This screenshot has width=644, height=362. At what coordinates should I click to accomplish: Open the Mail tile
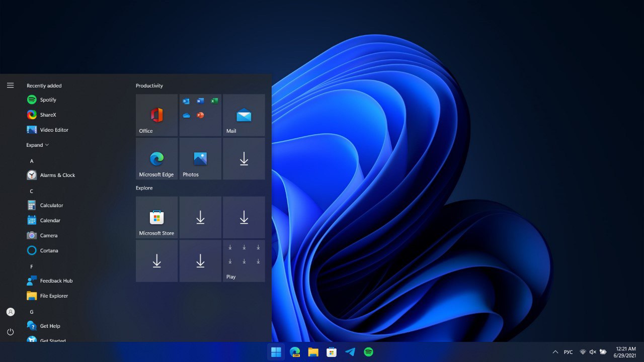click(244, 115)
